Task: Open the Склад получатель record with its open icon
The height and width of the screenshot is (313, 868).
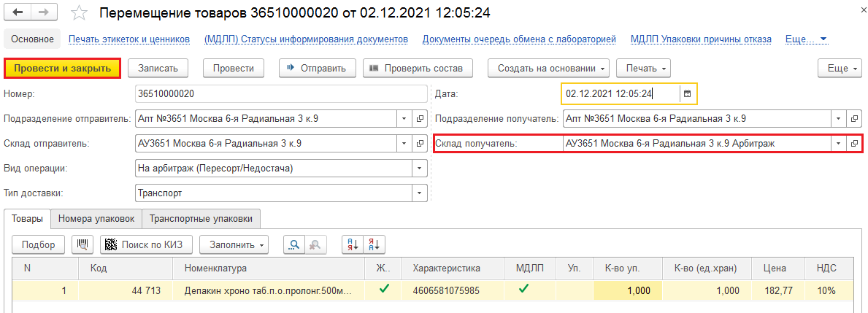Action: 854,144
